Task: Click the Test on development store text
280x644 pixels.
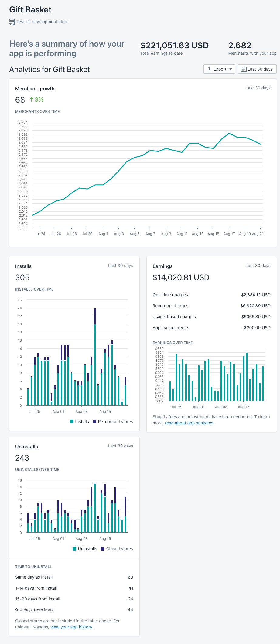Action: [43, 22]
